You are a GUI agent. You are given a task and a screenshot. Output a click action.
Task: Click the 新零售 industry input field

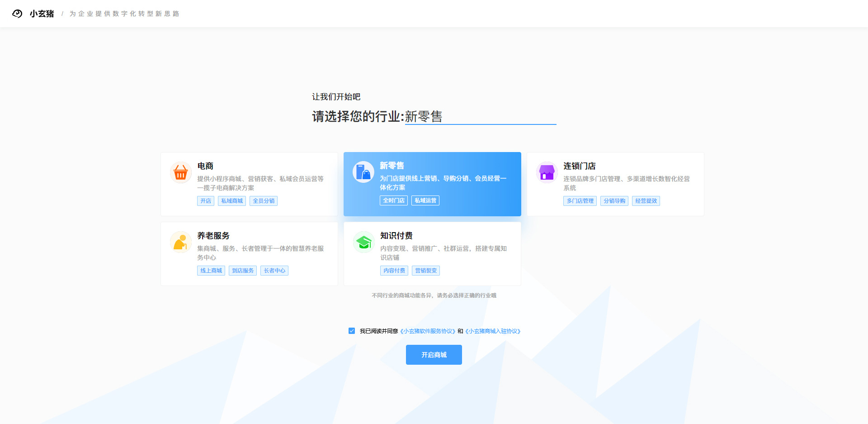pos(481,116)
